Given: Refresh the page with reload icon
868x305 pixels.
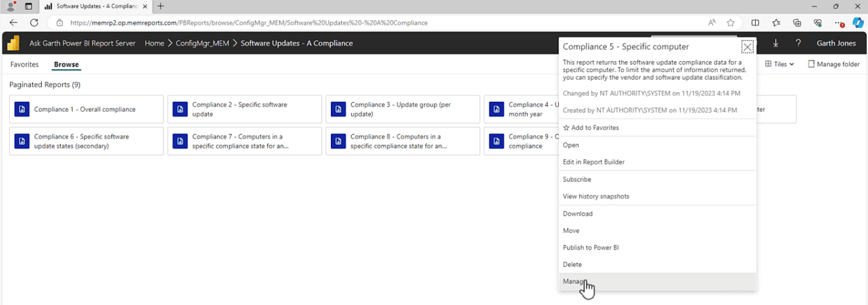Looking at the screenshot, I should [x=34, y=22].
